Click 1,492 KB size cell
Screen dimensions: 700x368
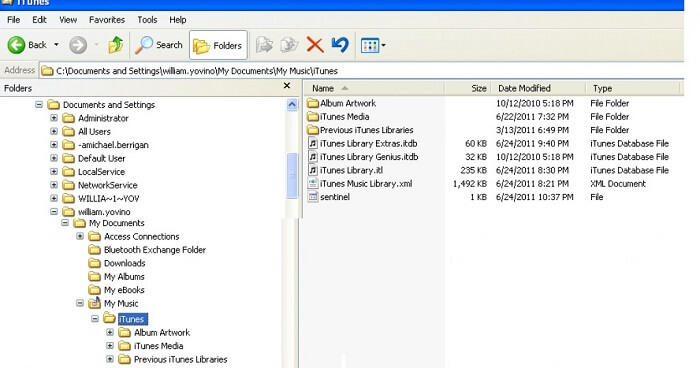[470, 184]
